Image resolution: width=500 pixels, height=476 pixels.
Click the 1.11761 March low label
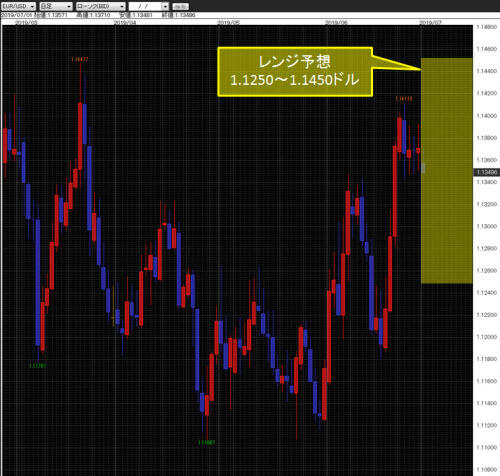pyautogui.click(x=37, y=366)
